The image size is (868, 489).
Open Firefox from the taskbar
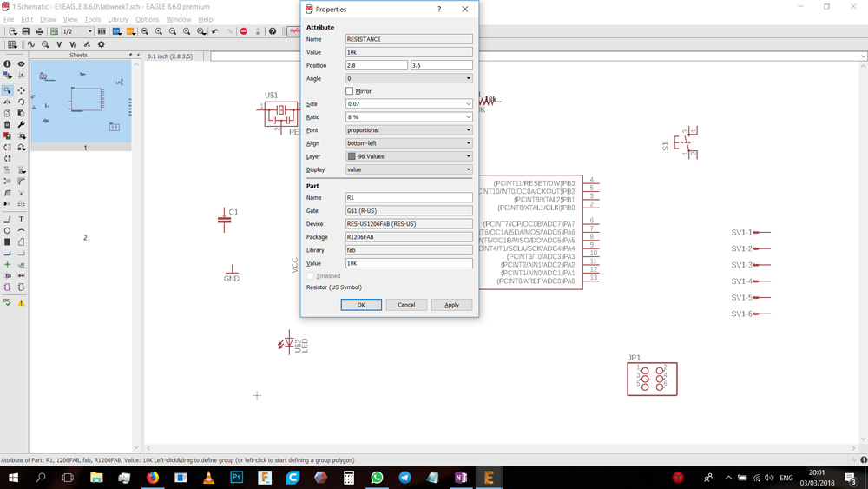tap(152, 478)
